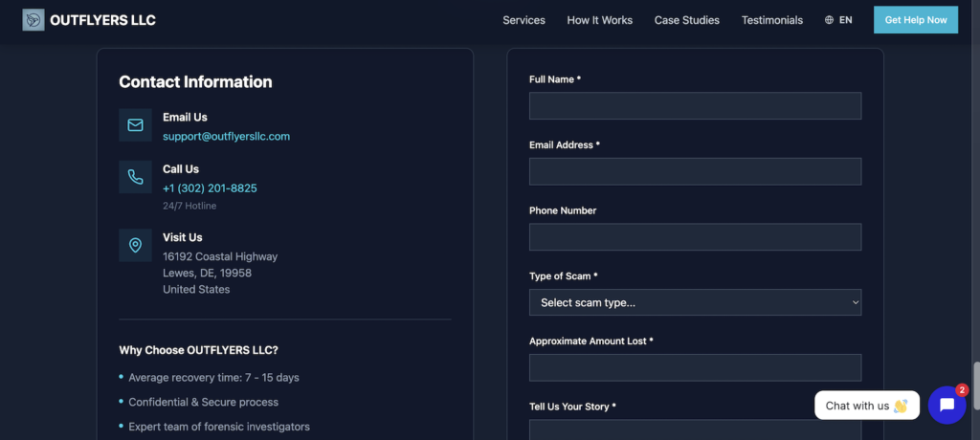Focus the Full Name input field

[x=695, y=105]
